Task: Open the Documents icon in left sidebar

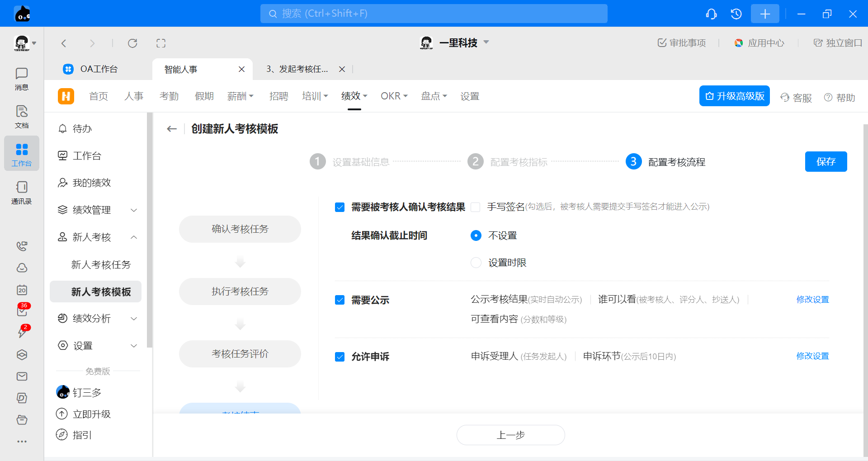Action: click(21, 117)
